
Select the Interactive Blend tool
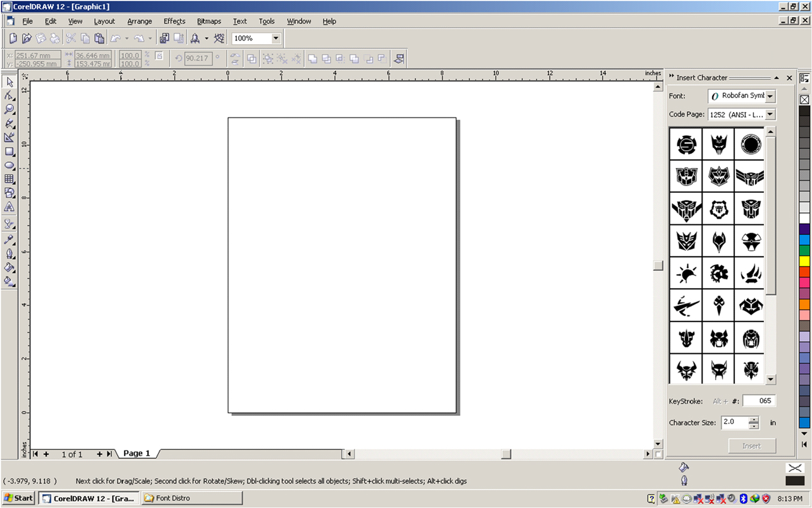9,224
